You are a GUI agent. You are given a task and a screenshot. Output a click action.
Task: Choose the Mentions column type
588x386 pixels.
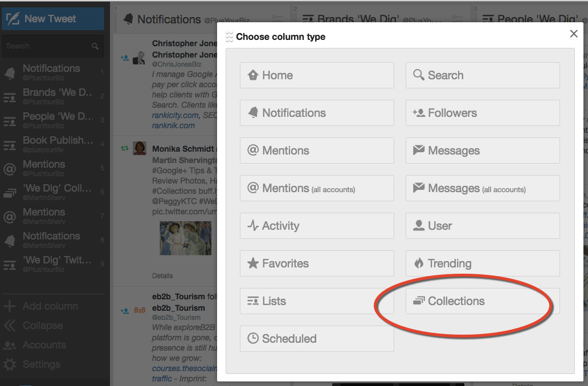tap(317, 151)
